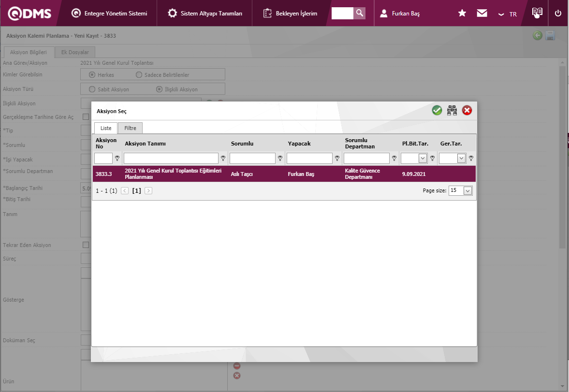Click the Aksiyon Tanımı filter input field
569x392 pixels.
pyautogui.click(x=171, y=158)
